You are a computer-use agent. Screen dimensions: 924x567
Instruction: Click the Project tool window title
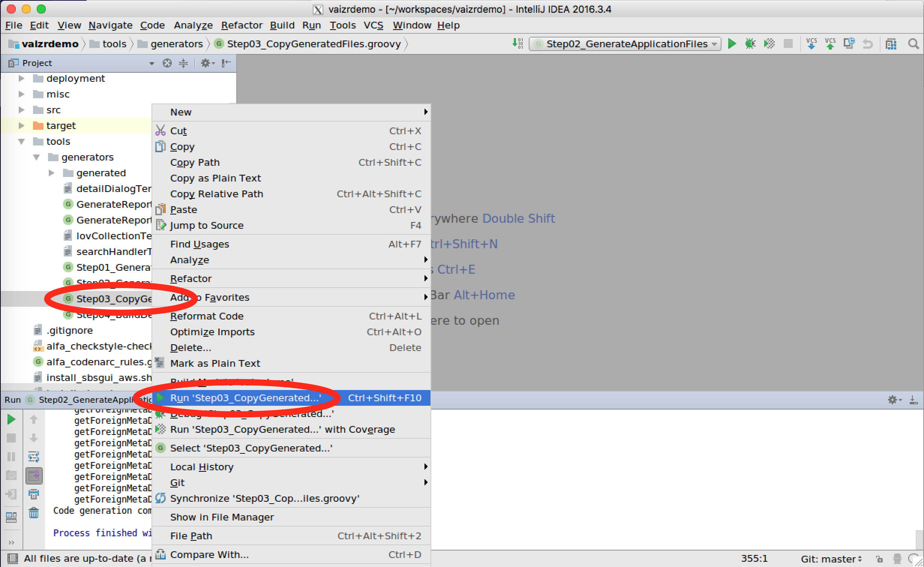click(37, 63)
